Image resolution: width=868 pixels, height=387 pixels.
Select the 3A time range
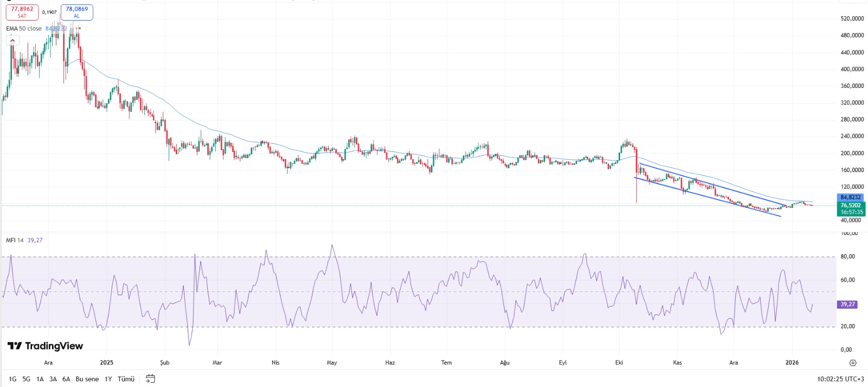[53, 379]
